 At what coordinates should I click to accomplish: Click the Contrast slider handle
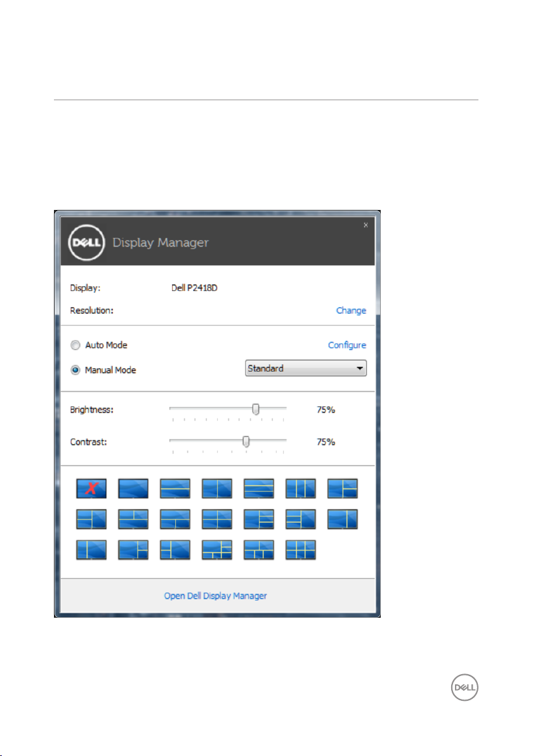(246, 441)
